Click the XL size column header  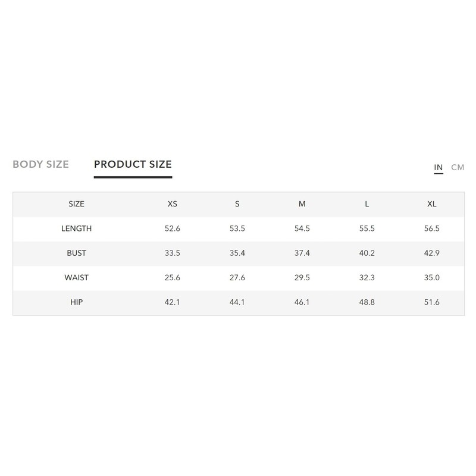(432, 204)
